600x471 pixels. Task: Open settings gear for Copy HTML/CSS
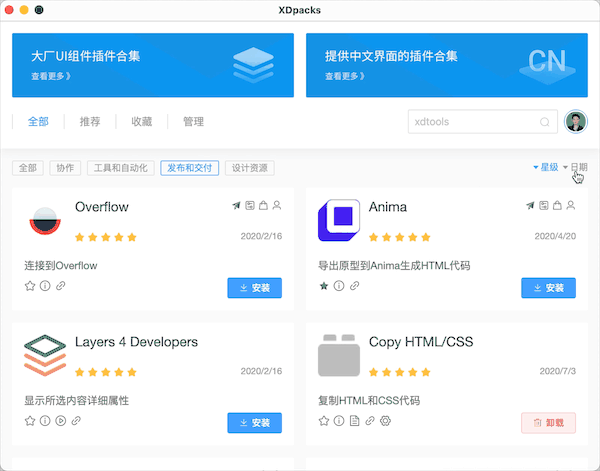coord(385,421)
